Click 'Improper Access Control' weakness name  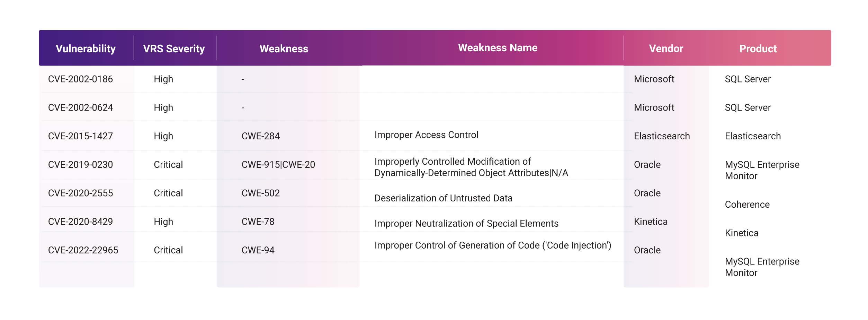coord(426,135)
